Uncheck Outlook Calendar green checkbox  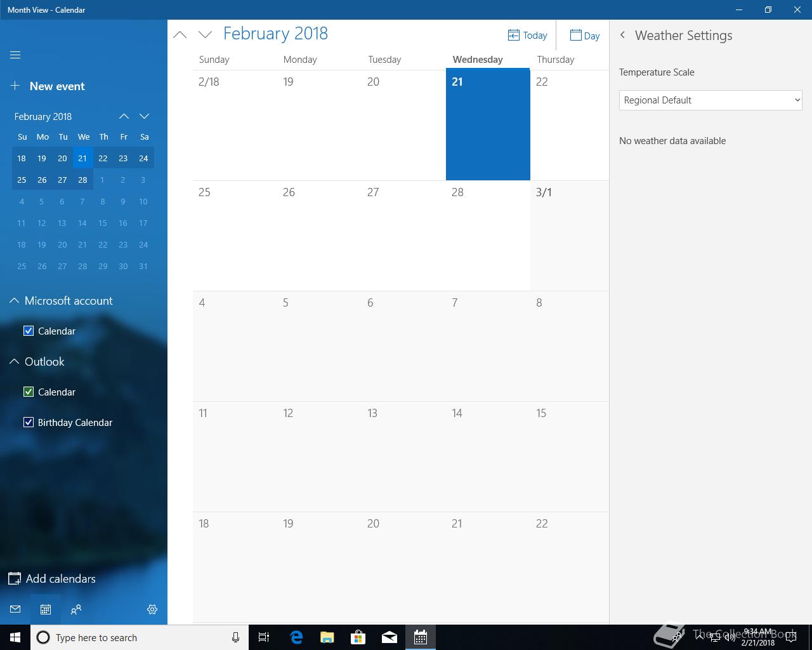tap(29, 392)
